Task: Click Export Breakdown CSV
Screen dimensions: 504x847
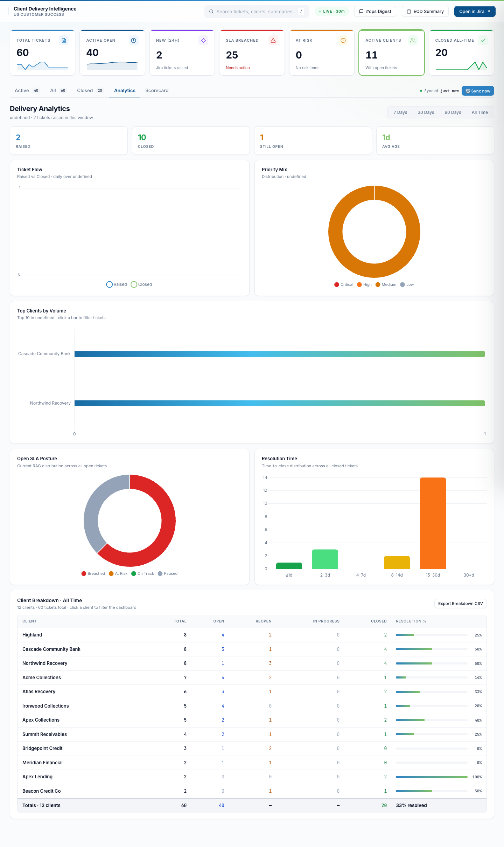Action: [460, 604]
